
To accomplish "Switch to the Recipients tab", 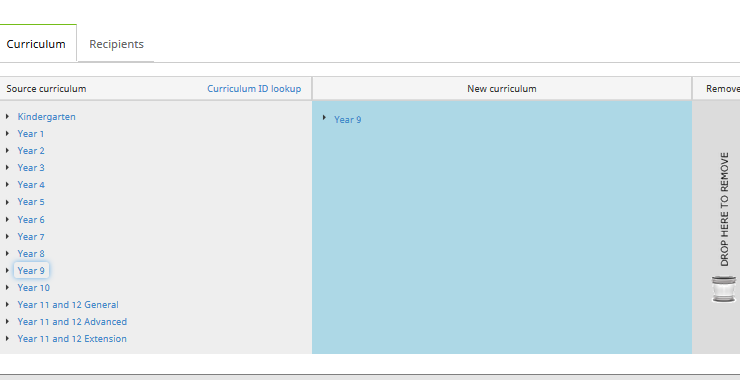I will (x=116, y=44).
